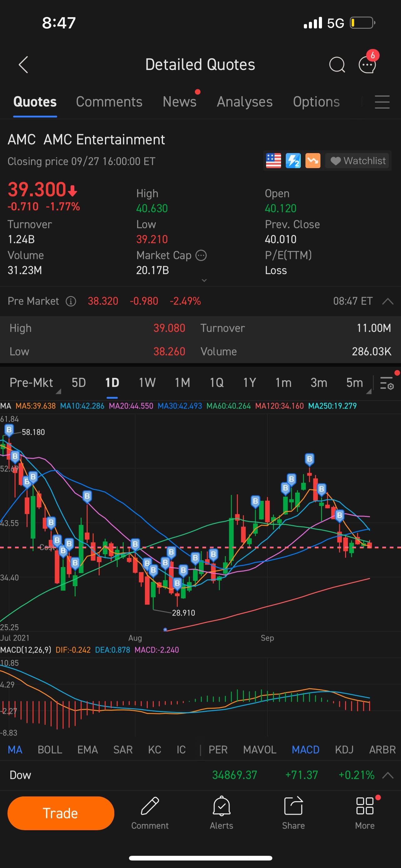
Task: Tap the orange downtrend chart icon
Action: click(313, 161)
